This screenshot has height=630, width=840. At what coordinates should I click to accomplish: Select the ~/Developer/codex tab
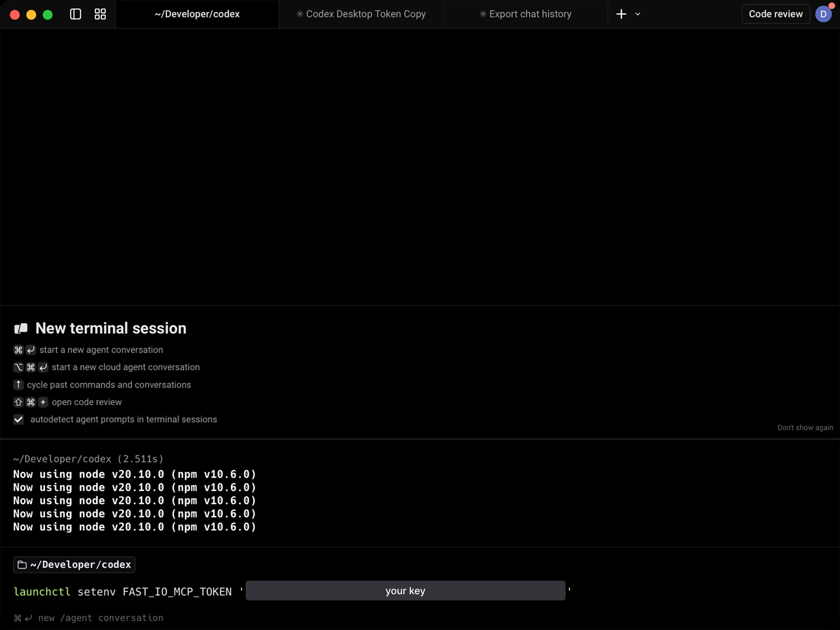pyautogui.click(x=197, y=14)
